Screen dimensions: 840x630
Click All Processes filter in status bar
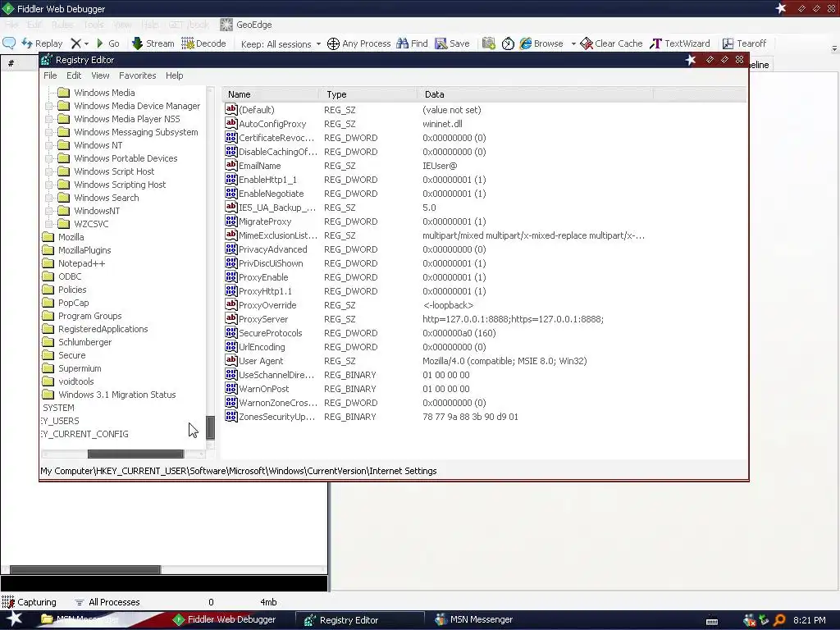point(107,602)
